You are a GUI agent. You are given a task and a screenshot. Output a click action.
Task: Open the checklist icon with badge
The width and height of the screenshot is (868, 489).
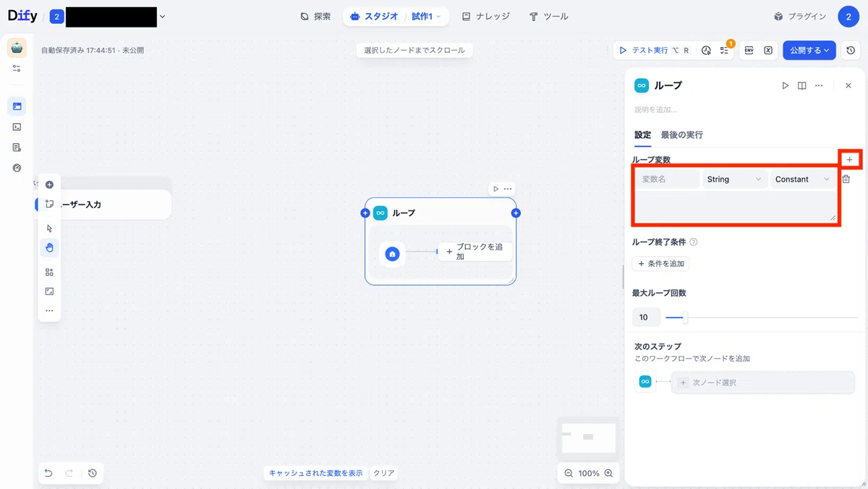click(724, 51)
